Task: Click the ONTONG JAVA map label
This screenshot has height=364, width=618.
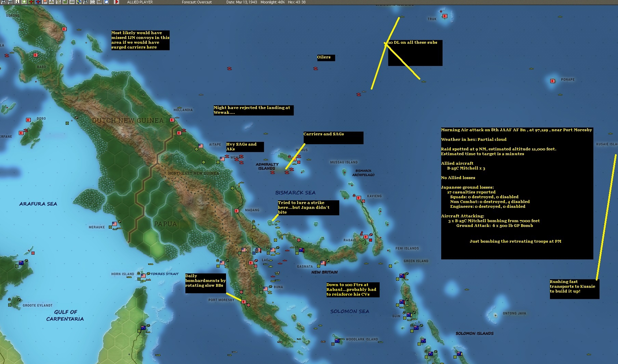Action: click(514, 313)
